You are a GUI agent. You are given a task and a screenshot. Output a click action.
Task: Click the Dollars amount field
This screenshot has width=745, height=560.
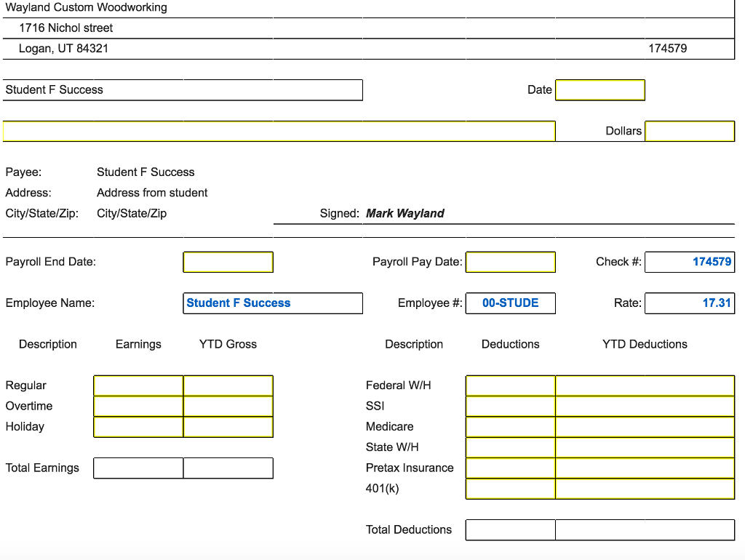[x=689, y=132]
